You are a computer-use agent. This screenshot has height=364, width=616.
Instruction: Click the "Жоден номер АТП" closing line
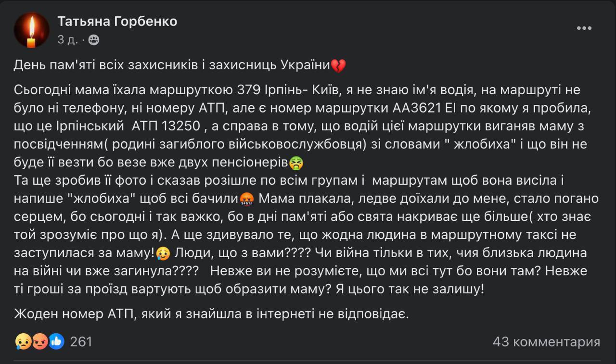[211, 315]
